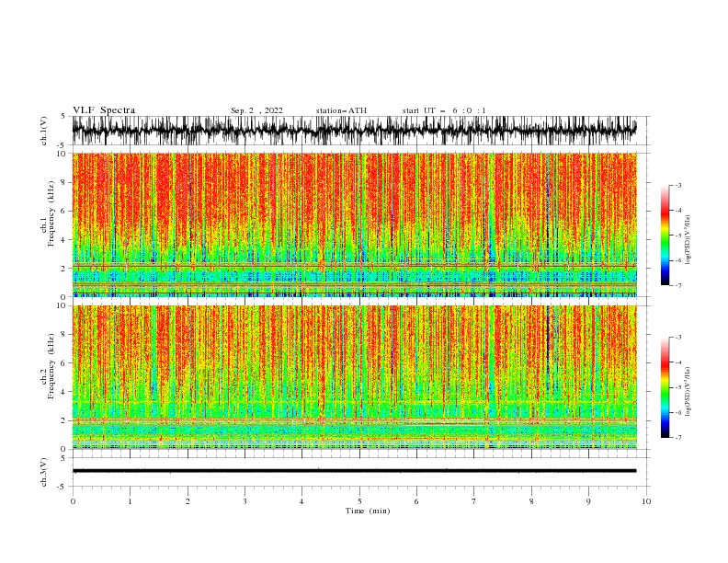The width and height of the screenshot is (728, 563).
Task: Click the "station=ATH" header text
Action: (341, 110)
